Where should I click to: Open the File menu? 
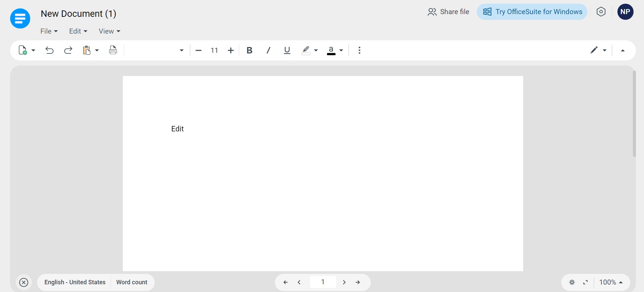[x=49, y=31]
